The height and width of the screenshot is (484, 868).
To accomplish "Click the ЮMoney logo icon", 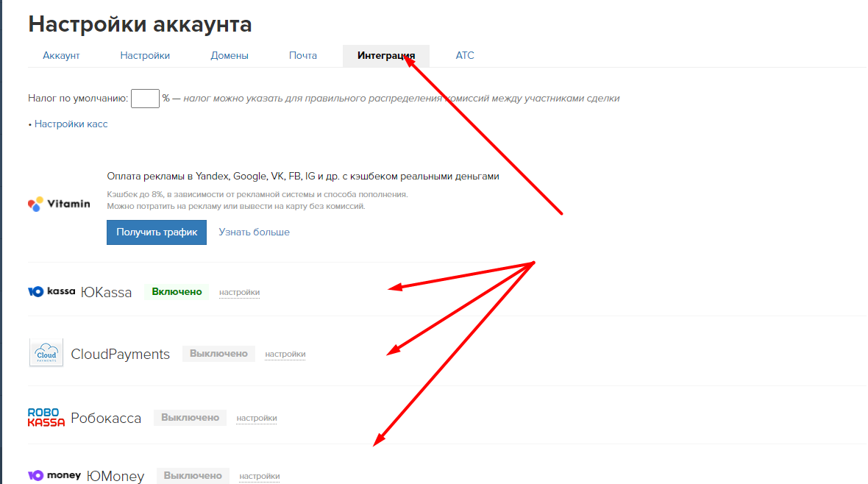I will pos(54,475).
